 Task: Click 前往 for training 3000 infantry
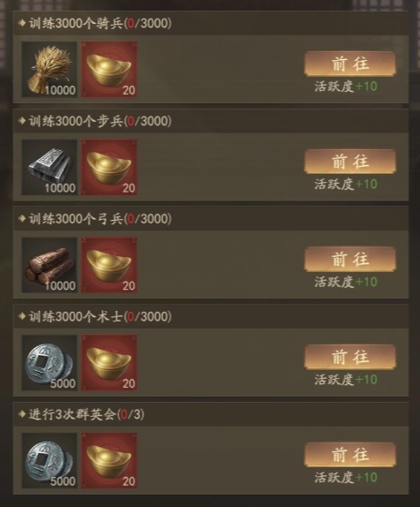tap(350, 162)
